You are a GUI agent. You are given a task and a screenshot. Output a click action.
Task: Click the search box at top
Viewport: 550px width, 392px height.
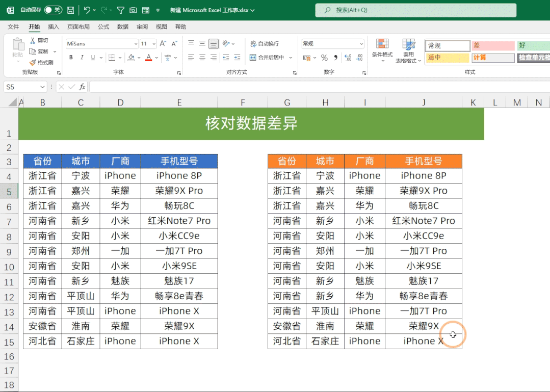(415, 10)
